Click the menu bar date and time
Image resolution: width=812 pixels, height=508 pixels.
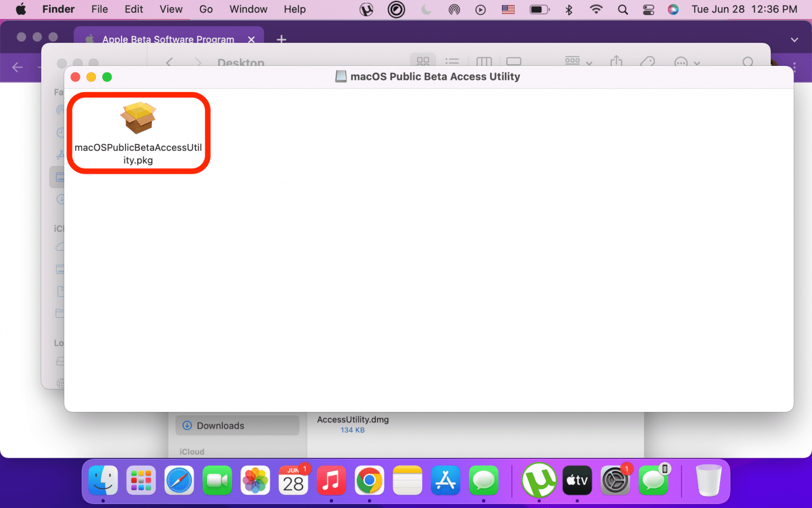pos(744,9)
